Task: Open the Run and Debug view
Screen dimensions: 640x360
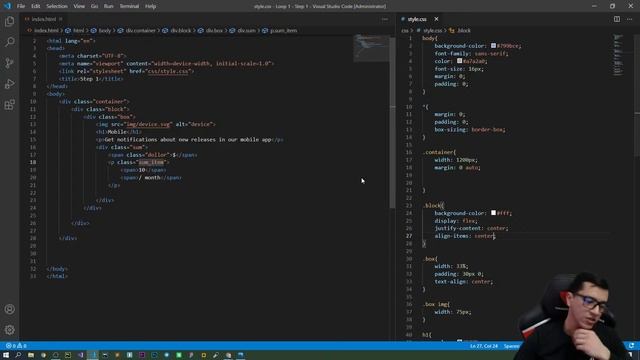Action: [9, 84]
